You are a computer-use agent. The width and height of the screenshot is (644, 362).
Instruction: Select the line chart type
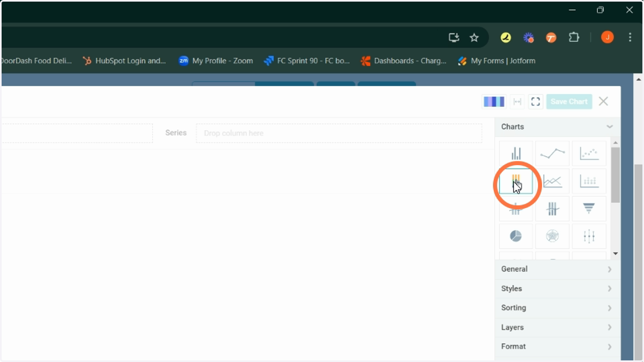click(x=552, y=153)
